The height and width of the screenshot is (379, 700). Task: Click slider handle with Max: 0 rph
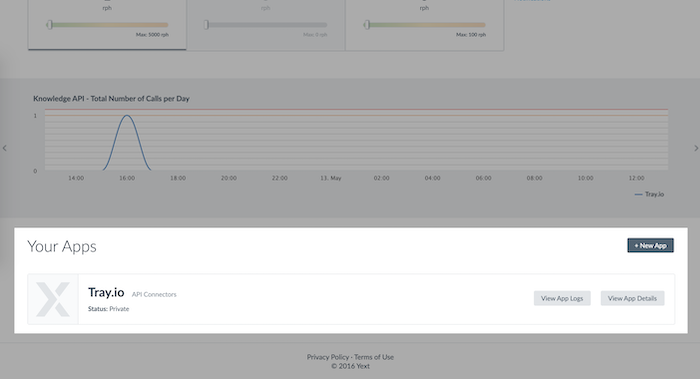[206, 25]
